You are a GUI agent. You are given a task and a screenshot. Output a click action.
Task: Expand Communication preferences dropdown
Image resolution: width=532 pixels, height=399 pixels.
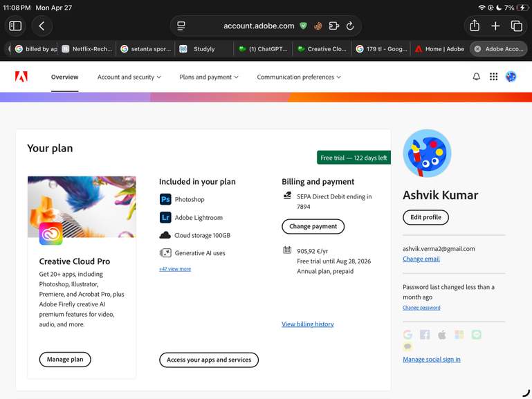tap(299, 77)
